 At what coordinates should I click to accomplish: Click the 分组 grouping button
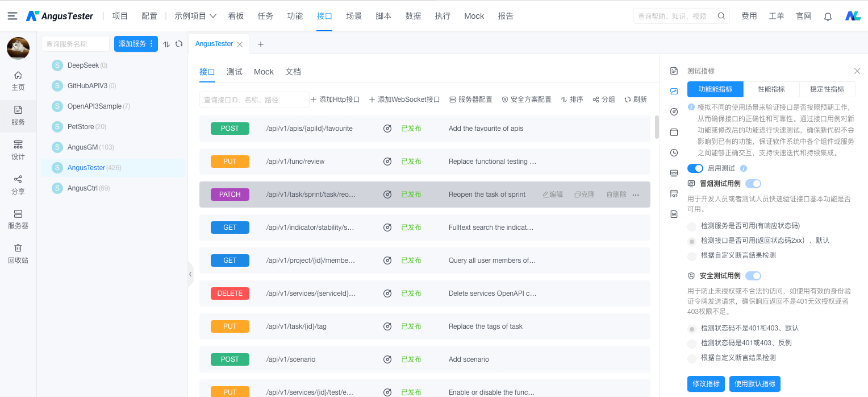(604, 100)
